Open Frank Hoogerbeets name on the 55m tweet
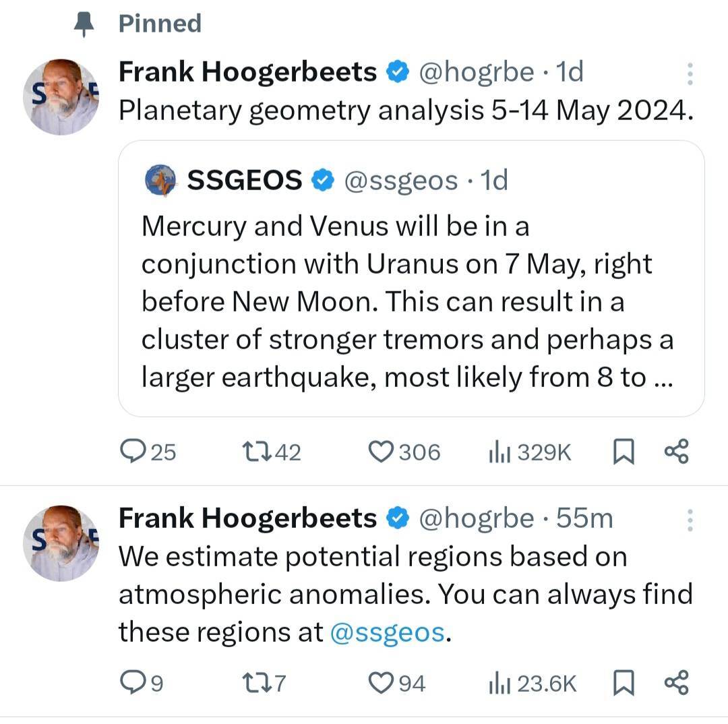The width and height of the screenshot is (728, 724). [x=247, y=518]
